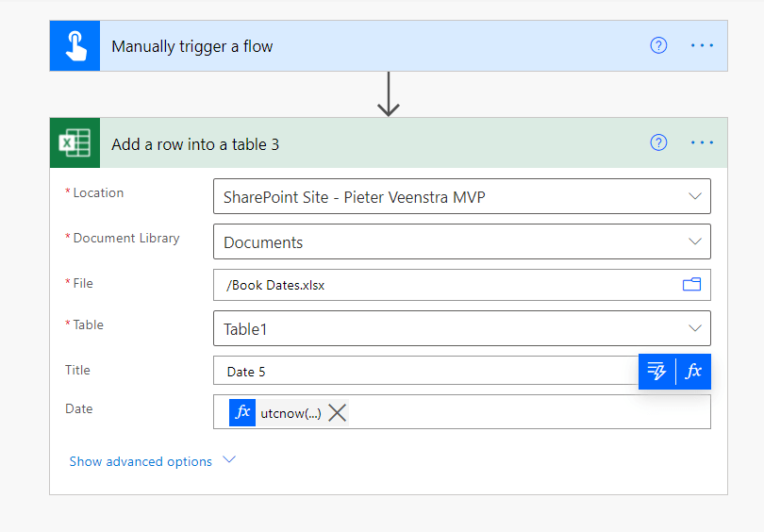
Task: Expand the Location dropdown
Action: [x=695, y=196]
